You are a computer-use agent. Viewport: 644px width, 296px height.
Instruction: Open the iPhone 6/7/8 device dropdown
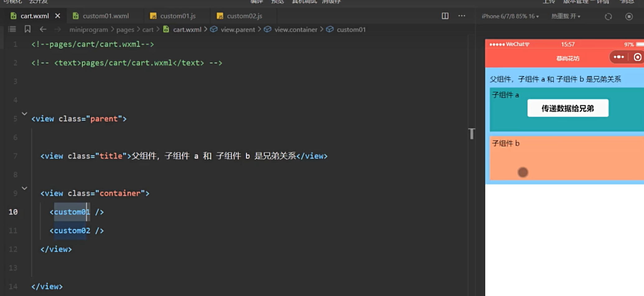tap(510, 16)
